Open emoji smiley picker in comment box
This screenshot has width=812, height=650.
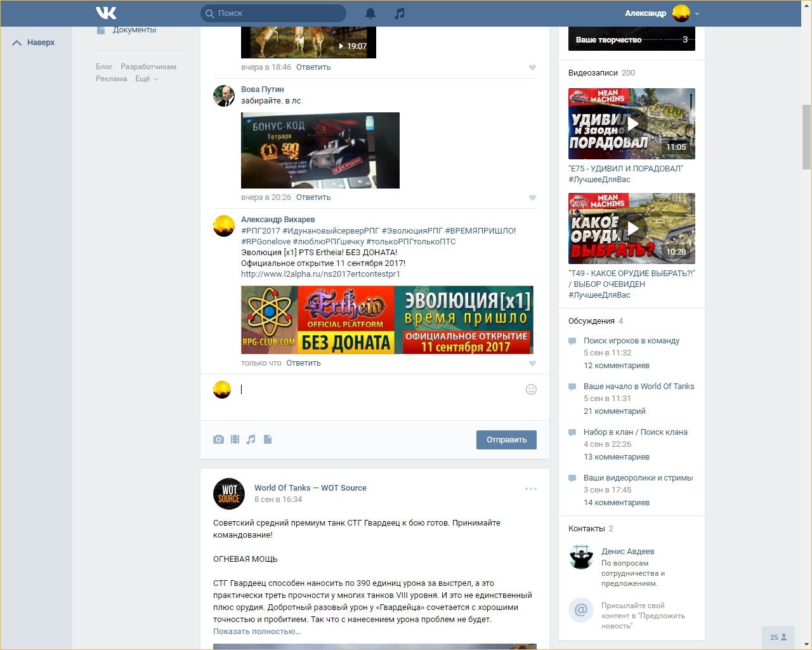click(x=532, y=389)
